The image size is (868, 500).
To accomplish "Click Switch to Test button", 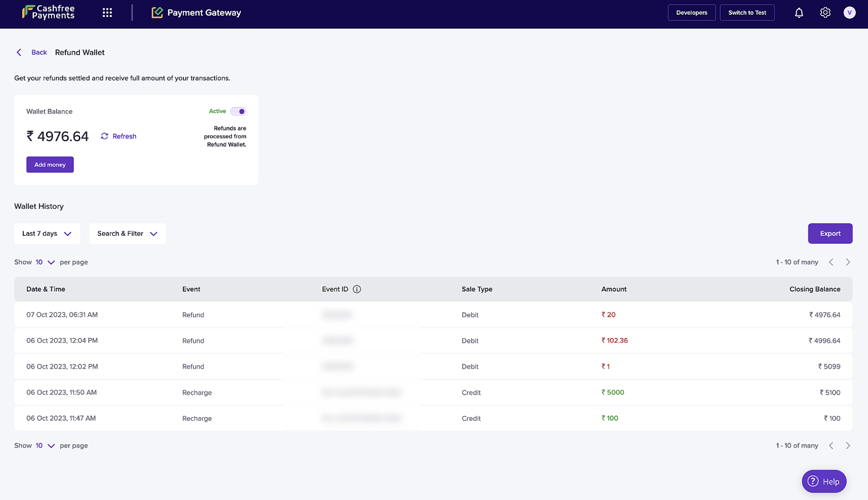I will pyautogui.click(x=747, y=12).
